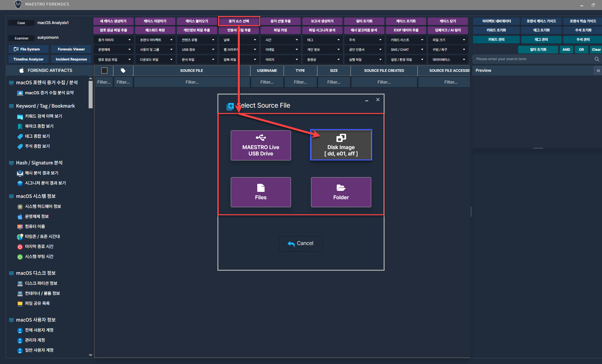Click the Preview panel refresh icon
This screenshot has height=364, width=602.
point(598,71)
